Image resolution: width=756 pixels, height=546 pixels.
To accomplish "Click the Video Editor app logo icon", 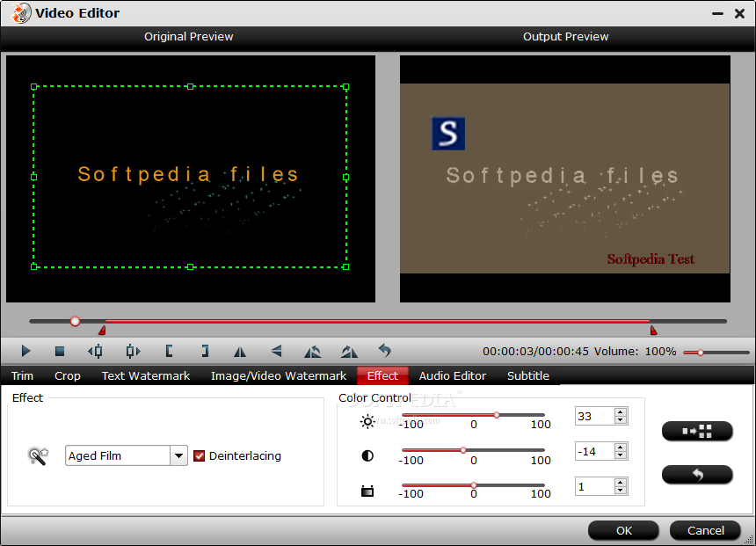I will pyautogui.click(x=21, y=13).
